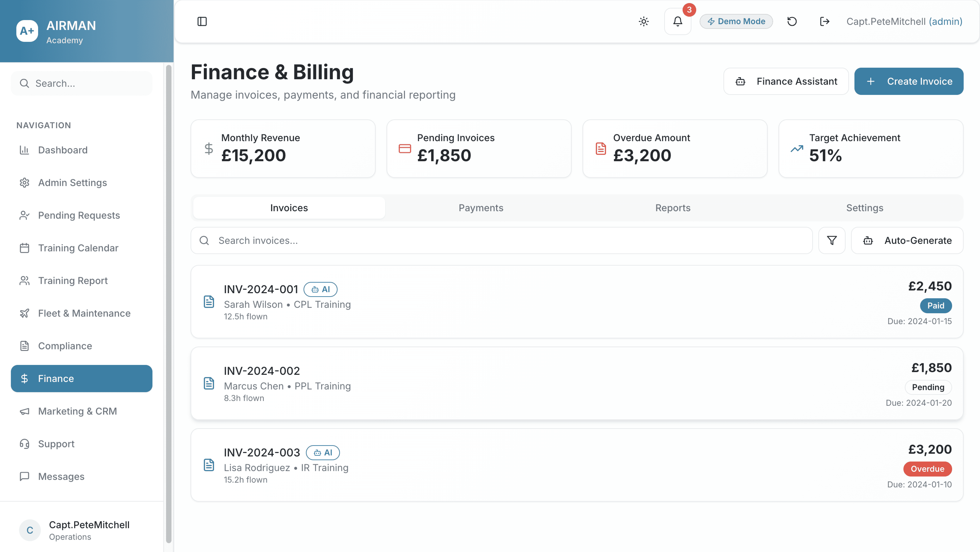Toggle the Demo Mode badge

pyautogui.click(x=736, y=22)
